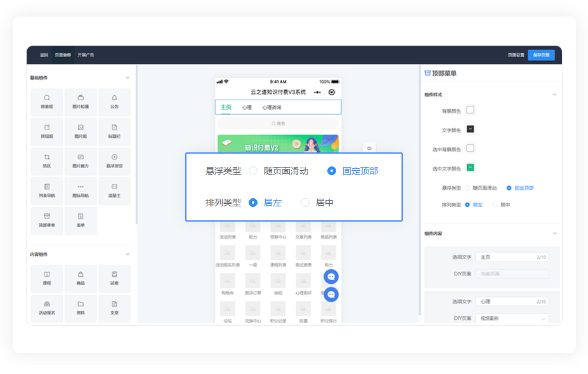The width and height of the screenshot is (588, 374).
Task: Add the 悬浮按钮 floating button component
Action: (114, 161)
